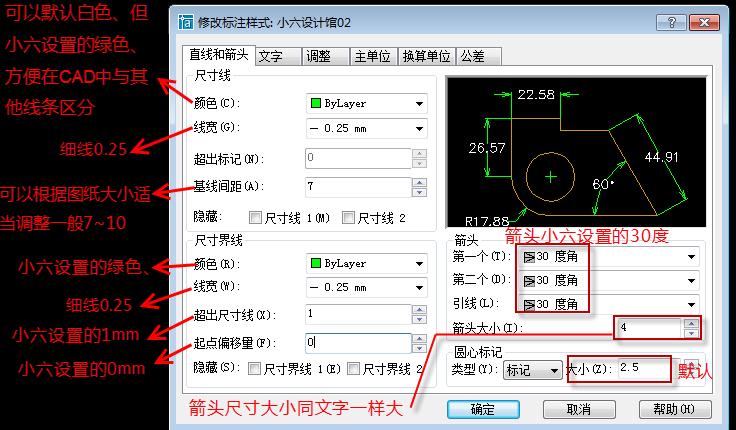Toggle hide 尺寸界线 1(E) checkbox
This screenshot has height=430, width=736.
(254, 369)
